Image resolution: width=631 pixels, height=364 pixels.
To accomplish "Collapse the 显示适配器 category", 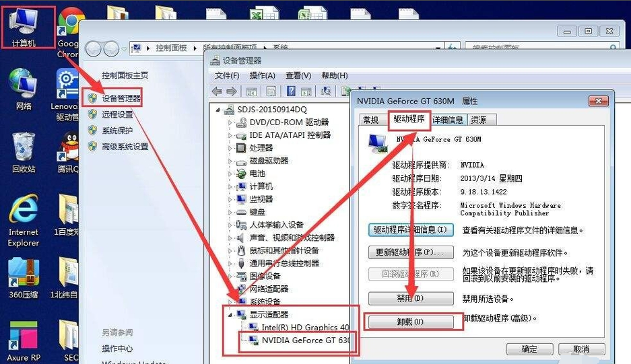I will coord(230,314).
